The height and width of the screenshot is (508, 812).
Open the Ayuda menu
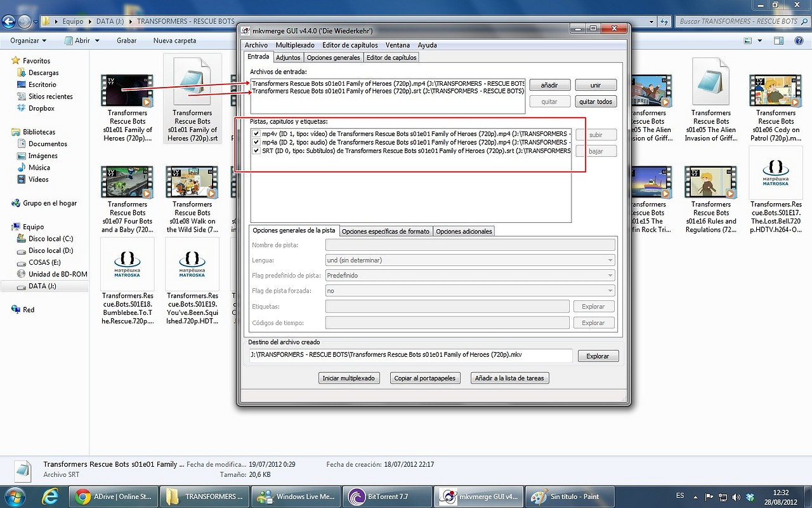tap(427, 45)
